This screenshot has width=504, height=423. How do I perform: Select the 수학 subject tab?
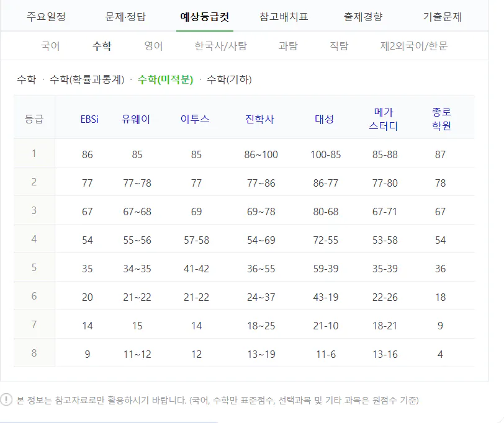pyautogui.click(x=101, y=45)
